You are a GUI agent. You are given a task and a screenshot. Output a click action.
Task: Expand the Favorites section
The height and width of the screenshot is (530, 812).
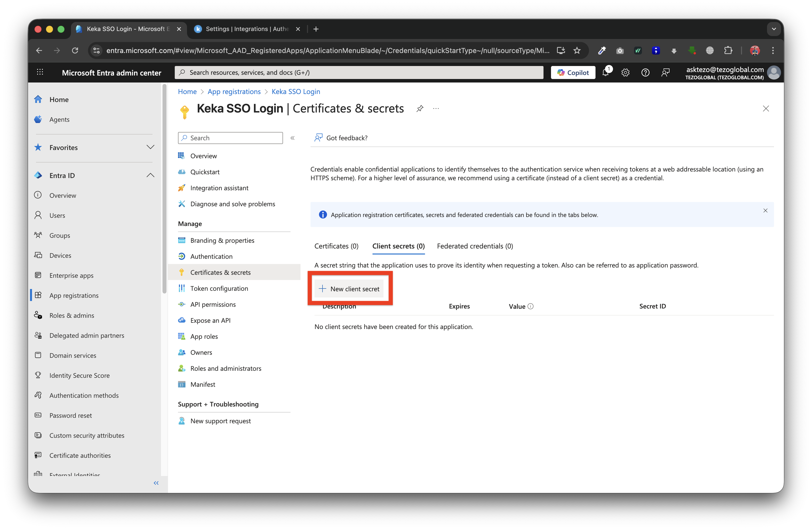click(150, 147)
